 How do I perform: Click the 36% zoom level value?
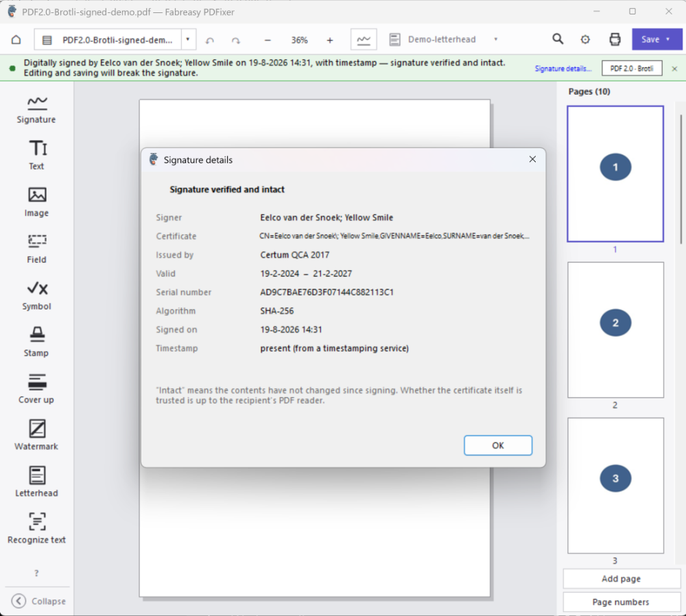(x=299, y=40)
